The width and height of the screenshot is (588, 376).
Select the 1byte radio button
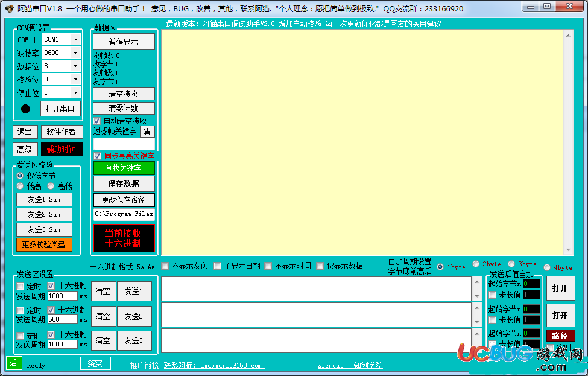click(440, 267)
